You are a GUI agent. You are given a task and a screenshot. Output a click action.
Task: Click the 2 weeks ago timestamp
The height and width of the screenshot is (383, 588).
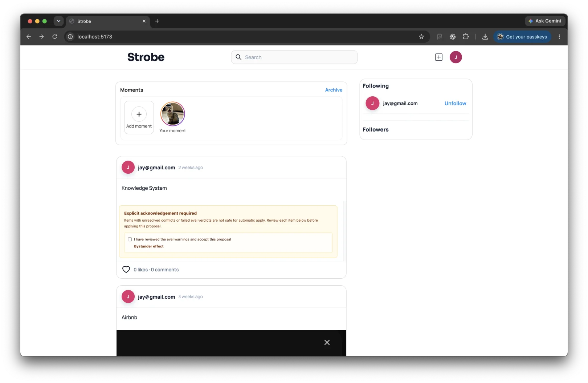(191, 168)
